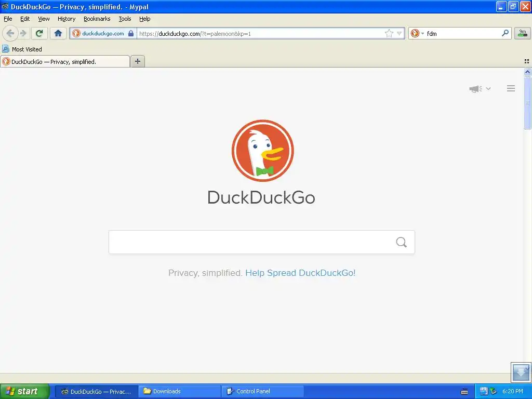Image resolution: width=532 pixels, height=399 pixels.
Task: Click the scrollbar up arrow
Action: (x=527, y=72)
